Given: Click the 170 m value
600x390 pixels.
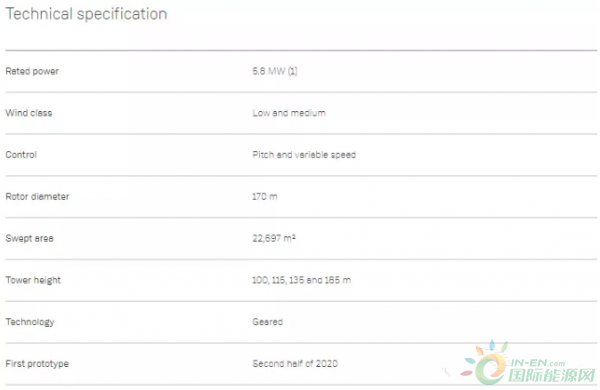Looking at the screenshot, I should (x=264, y=196).
